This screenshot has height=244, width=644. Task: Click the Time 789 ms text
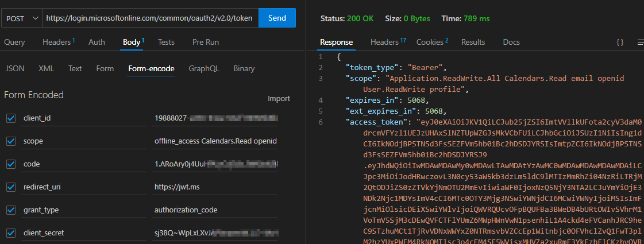pyautogui.click(x=465, y=18)
